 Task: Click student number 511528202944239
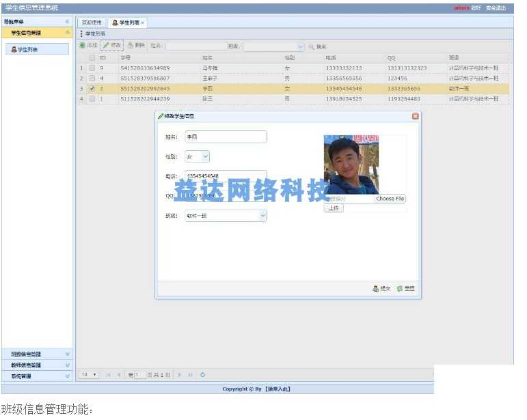click(145, 99)
